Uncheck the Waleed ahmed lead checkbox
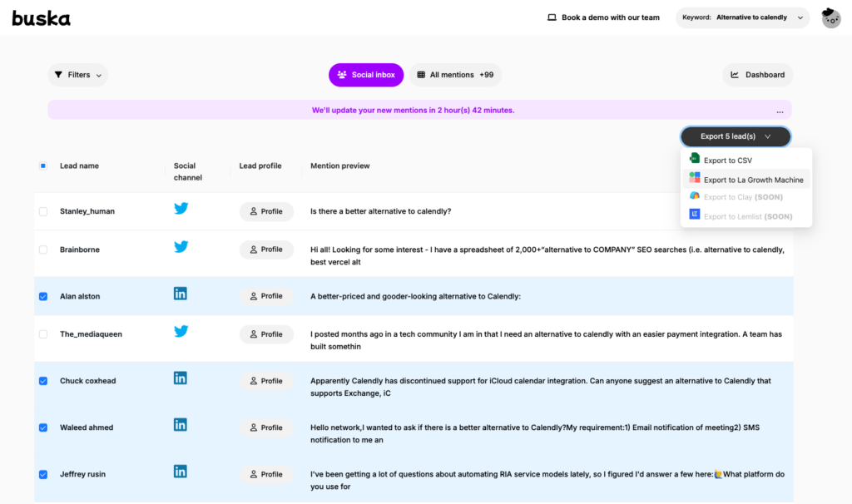The image size is (852, 504). [x=43, y=428]
